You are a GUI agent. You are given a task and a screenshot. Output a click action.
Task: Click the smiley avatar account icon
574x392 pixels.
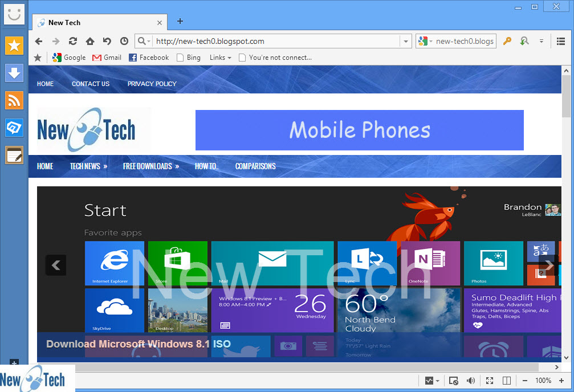coord(14,14)
